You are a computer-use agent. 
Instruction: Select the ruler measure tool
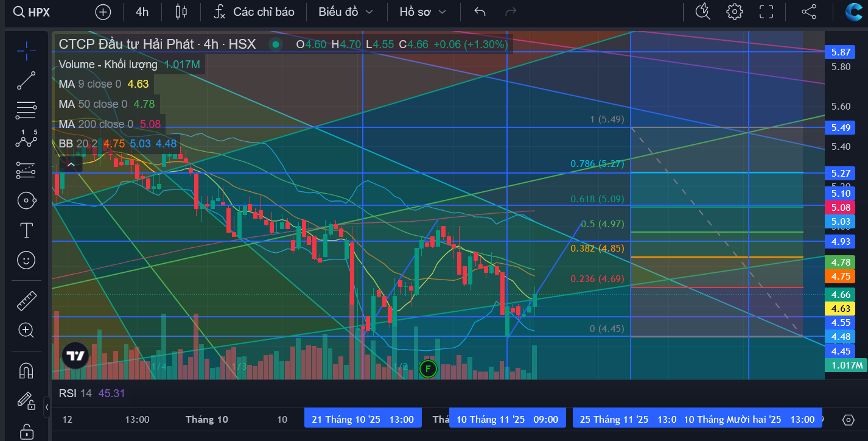(26, 301)
